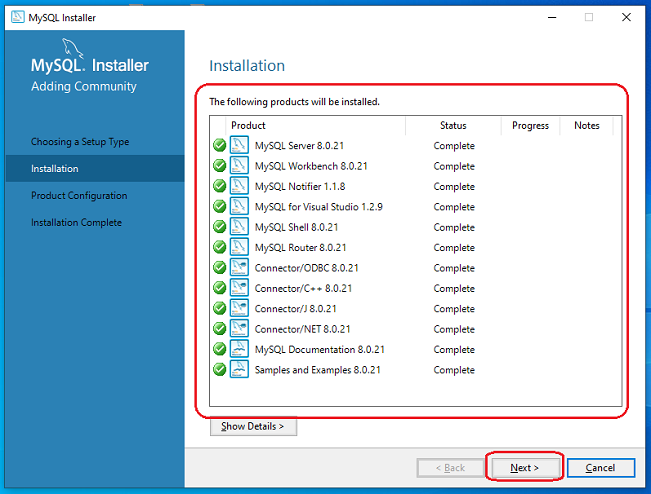Select the MySQL Notifier 1.1.8 row text
651x494 pixels.
coord(300,186)
